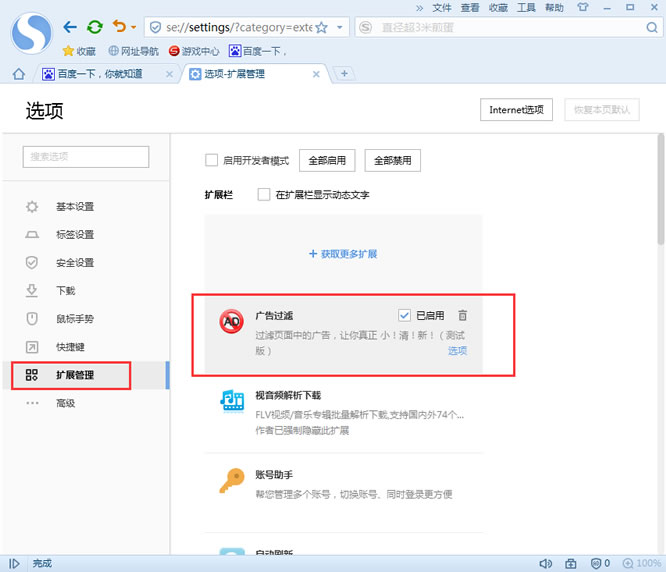Viewport: 666px width, 572px height.
Task: Click the 全部禁用 button
Action: [x=392, y=160]
